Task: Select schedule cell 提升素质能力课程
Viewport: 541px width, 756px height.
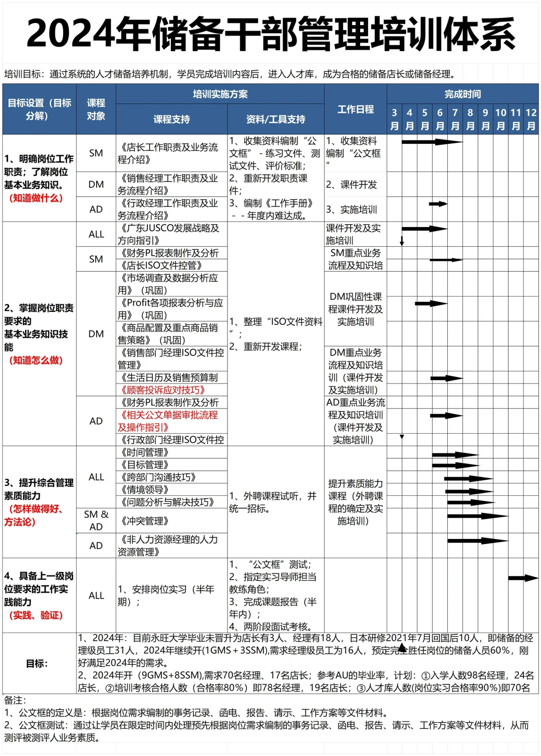Action: pyautogui.click(x=356, y=502)
